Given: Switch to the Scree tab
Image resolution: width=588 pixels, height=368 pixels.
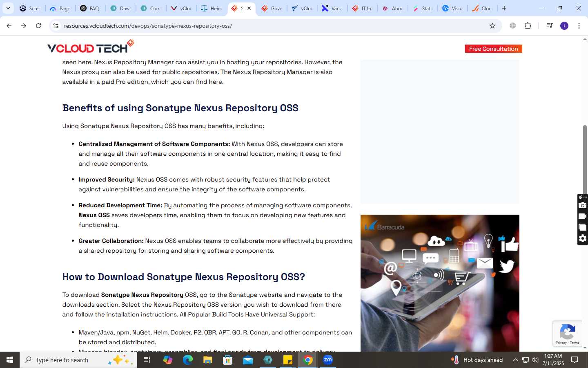Looking at the screenshot, I should [30, 8].
